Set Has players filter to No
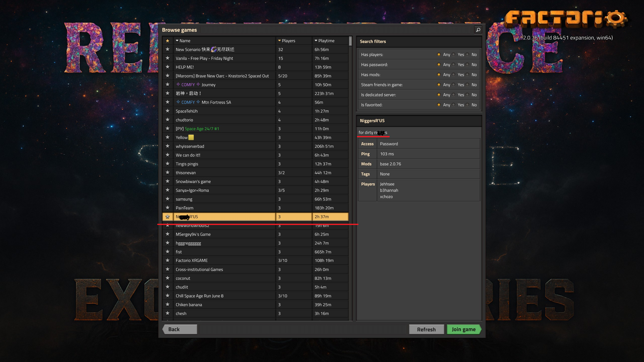 coord(467,55)
